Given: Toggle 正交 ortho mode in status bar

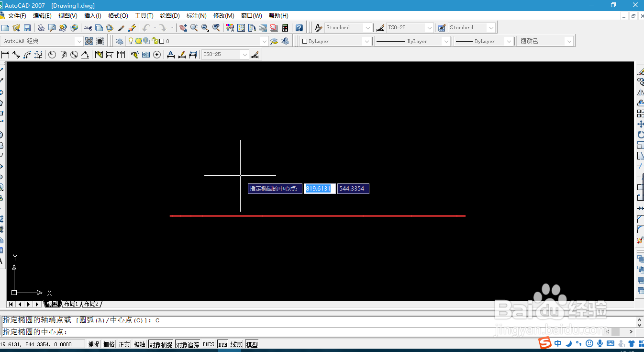Looking at the screenshot, I should pos(124,344).
